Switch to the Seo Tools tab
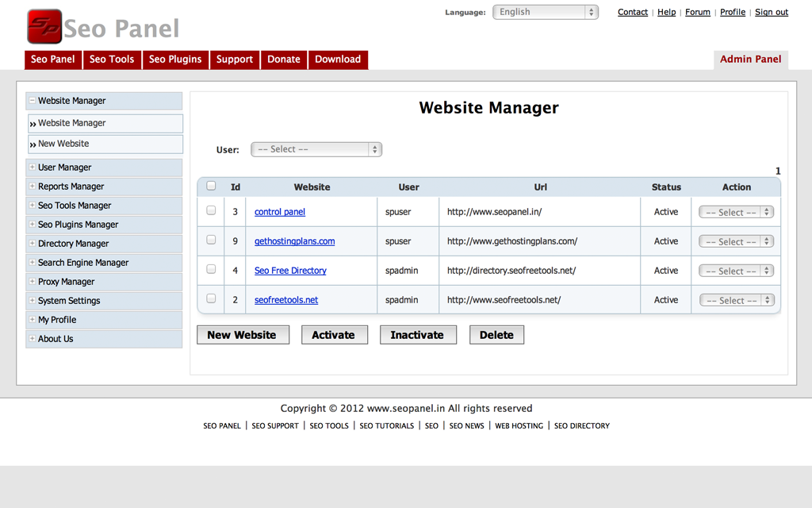Viewport: 812px width, 508px height. pos(112,60)
